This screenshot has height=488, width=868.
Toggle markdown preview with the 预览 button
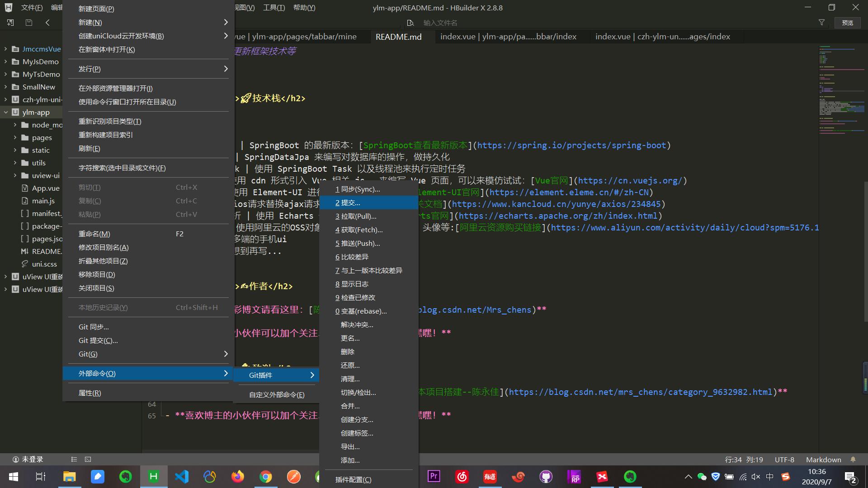[x=848, y=23]
